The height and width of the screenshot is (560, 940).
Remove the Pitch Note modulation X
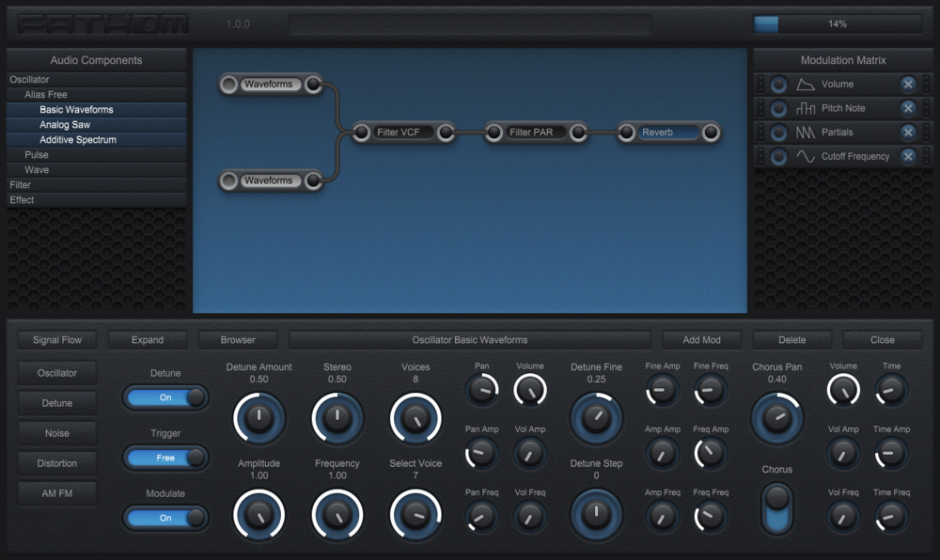[x=908, y=108]
